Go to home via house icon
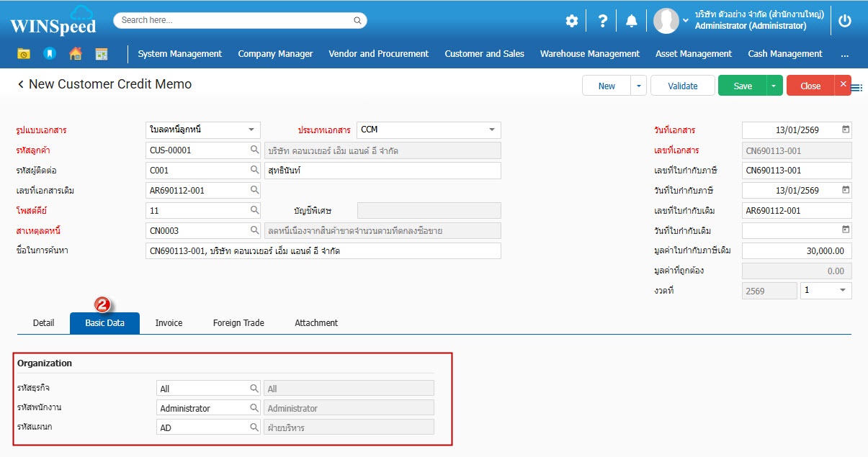The image size is (868, 457). 75,54
